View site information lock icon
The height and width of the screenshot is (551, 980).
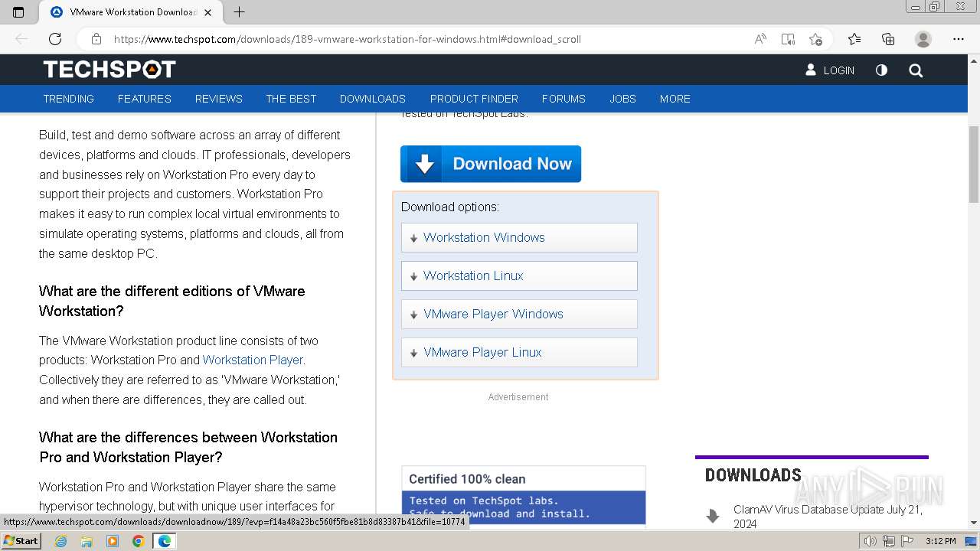[x=96, y=39]
